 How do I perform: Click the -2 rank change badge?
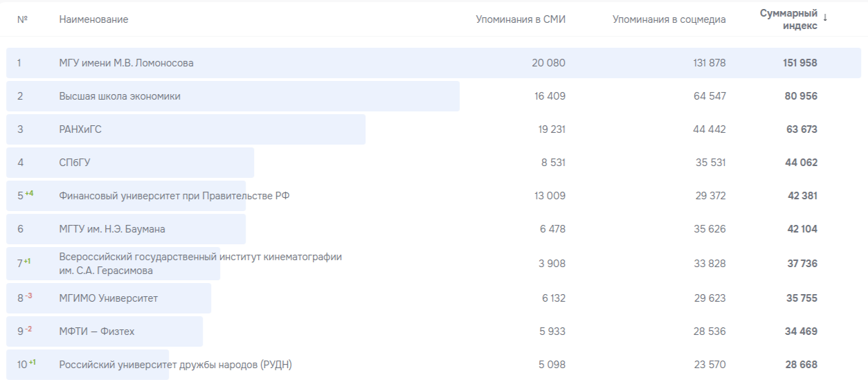click(29, 329)
